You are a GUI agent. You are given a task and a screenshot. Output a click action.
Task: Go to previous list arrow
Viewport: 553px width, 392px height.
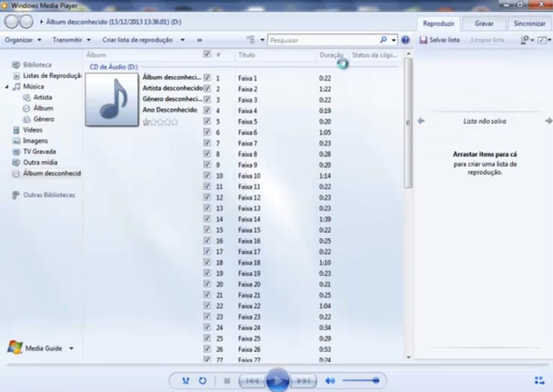421,121
